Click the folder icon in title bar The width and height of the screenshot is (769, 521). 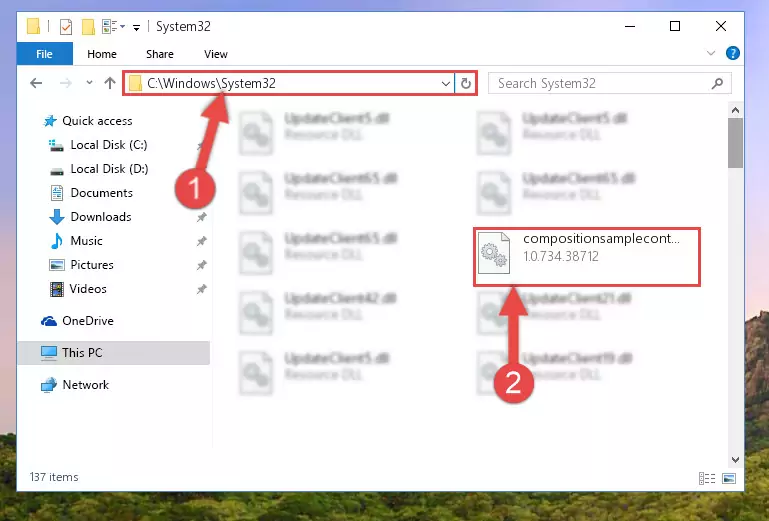33,26
